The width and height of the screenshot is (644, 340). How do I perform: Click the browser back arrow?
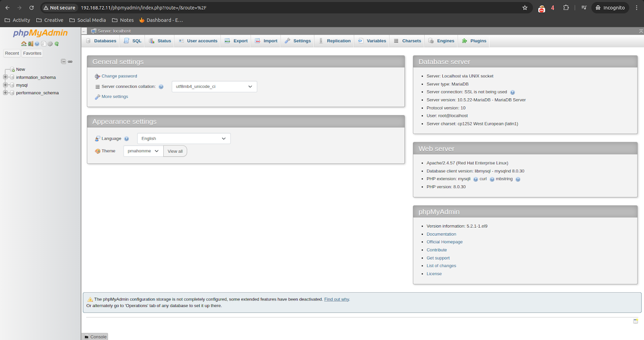(x=7, y=8)
